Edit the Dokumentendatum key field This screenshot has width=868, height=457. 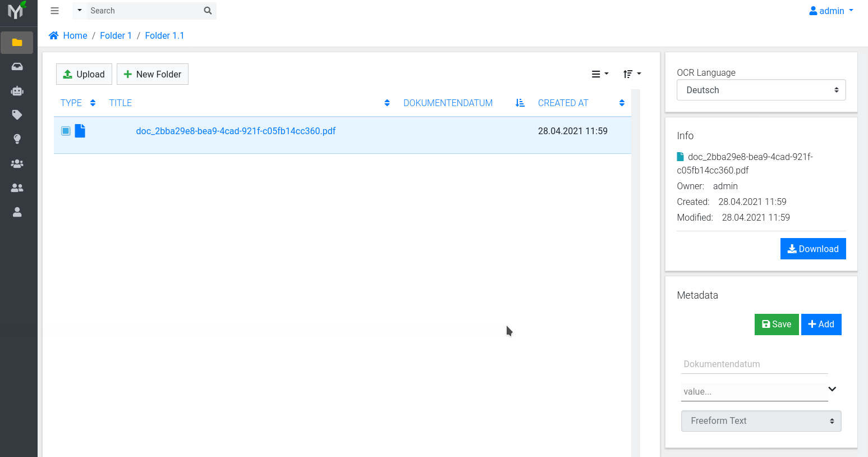pos(754,364)
